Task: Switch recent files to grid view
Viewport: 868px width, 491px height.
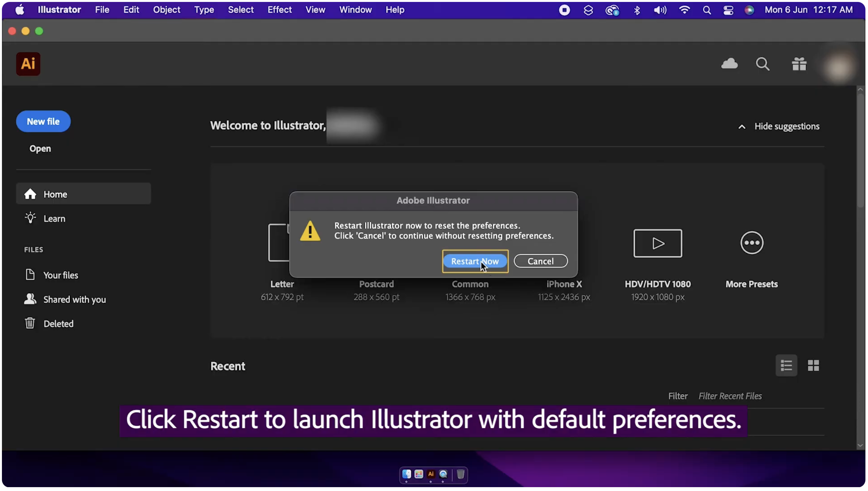Action: pos(813,365)
